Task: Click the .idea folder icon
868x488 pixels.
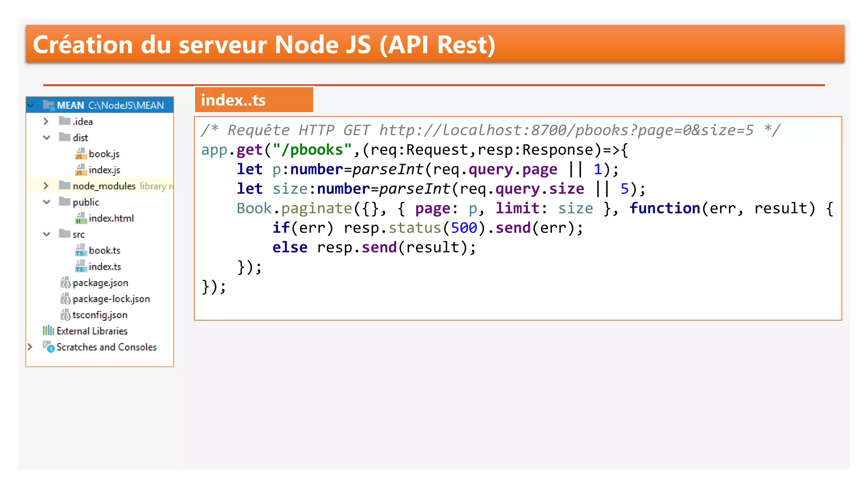Action: click(x=64, y=121)
